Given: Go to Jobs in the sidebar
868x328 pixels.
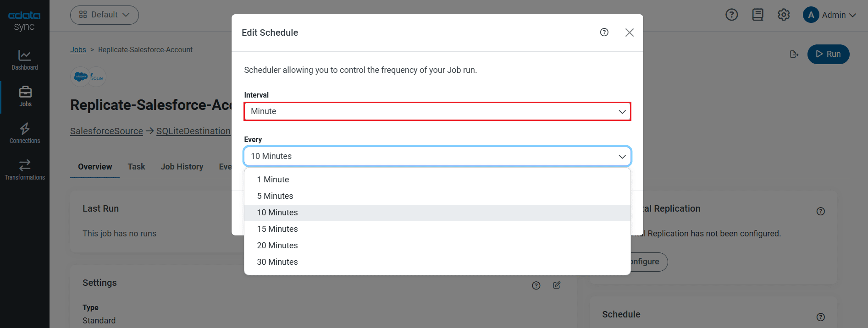Looking at the screenshot, I should point(25,97).
